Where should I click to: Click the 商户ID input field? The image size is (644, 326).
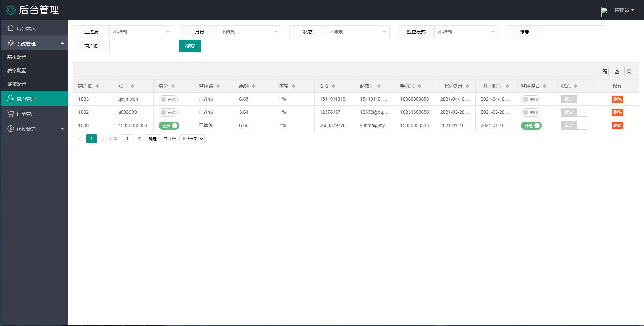click(141, 46)
